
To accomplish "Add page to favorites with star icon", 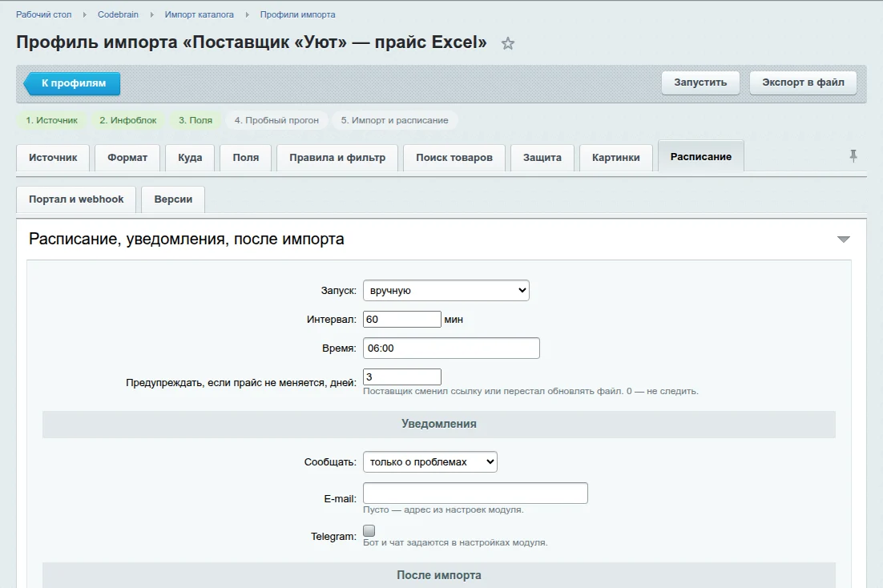I will [508, 43].
